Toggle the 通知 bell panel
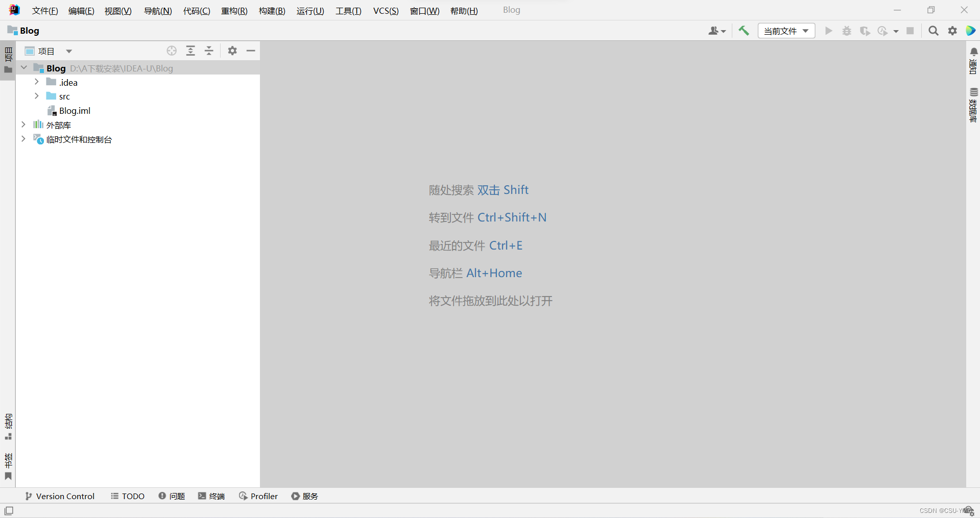 click(973, 61)
